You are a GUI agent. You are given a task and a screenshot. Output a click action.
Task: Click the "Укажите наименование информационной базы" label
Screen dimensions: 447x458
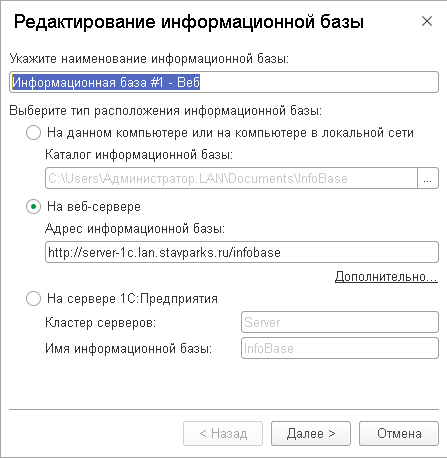149,59
